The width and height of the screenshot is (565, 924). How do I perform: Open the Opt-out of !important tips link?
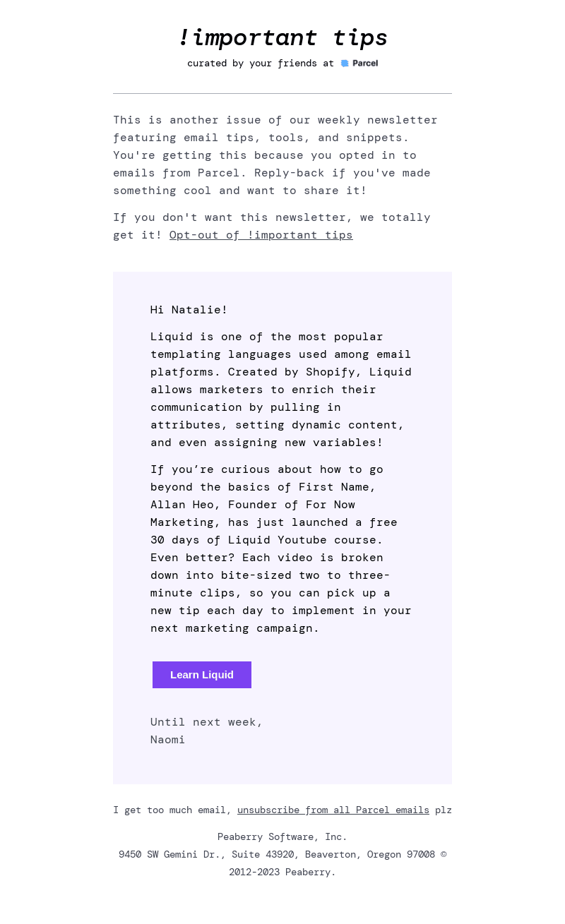pyautogui.click(x=261, y=235)
